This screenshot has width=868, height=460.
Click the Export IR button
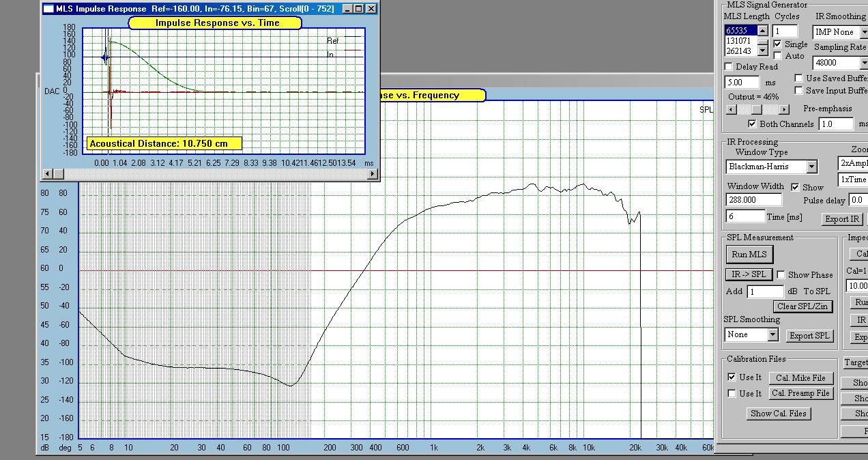click(842, 219)
